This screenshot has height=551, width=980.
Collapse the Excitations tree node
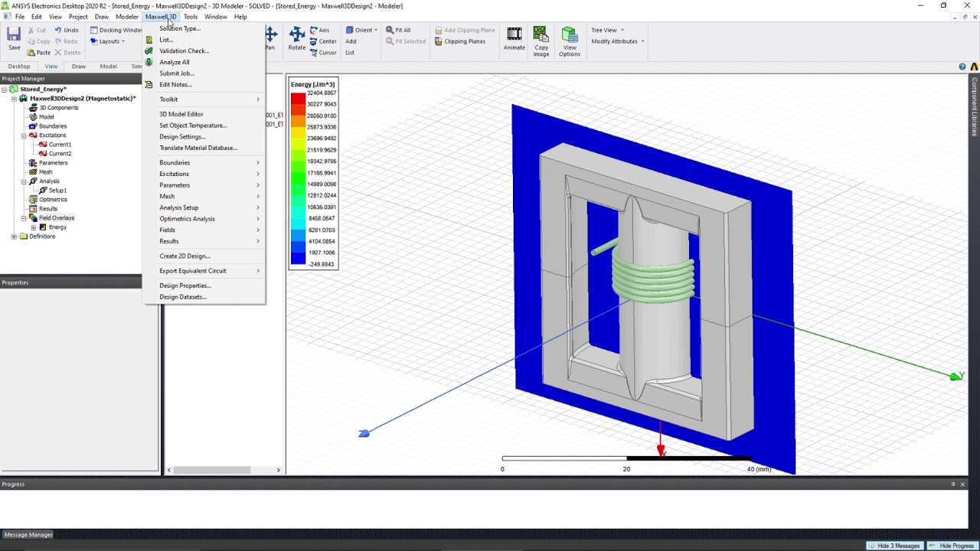tap(24, 135)
